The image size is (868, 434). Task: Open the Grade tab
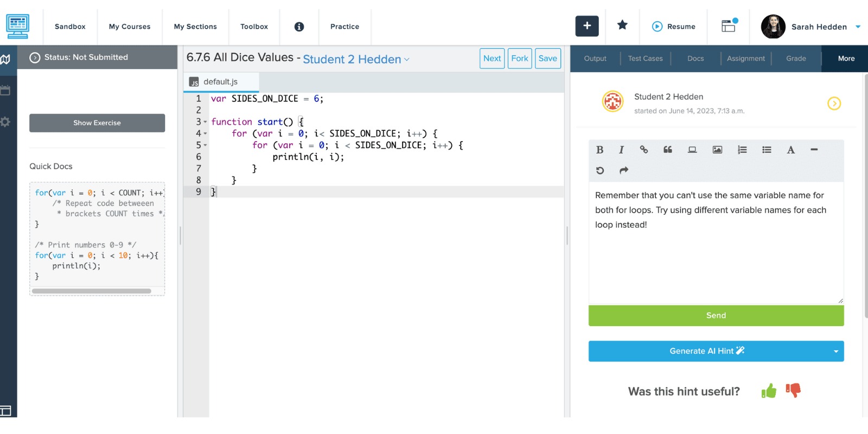pos(796,59)
